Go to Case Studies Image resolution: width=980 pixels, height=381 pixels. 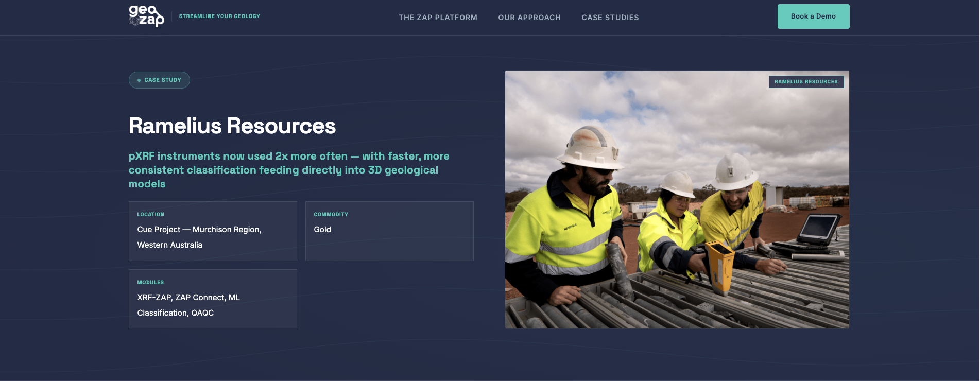(x=610, y=18)
